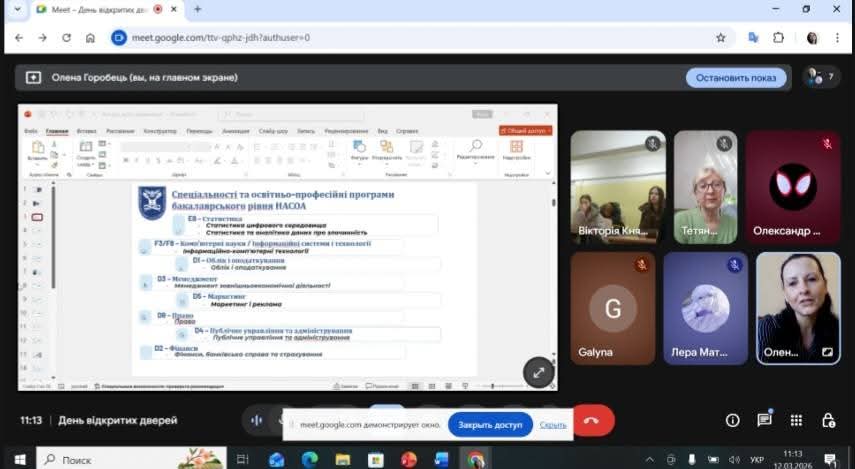The height and width of the screenshot is (469, 855).
Task: Click the Скрыть link
Action: click(x=553, y=425)
